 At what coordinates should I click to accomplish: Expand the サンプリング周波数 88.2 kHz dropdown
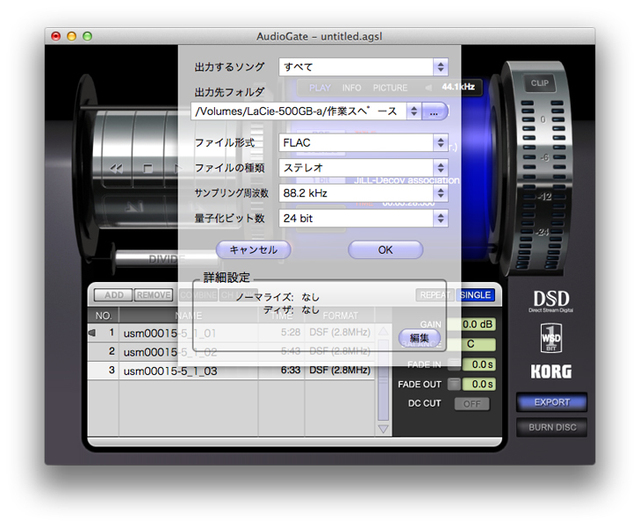click(x=364, y=192)
